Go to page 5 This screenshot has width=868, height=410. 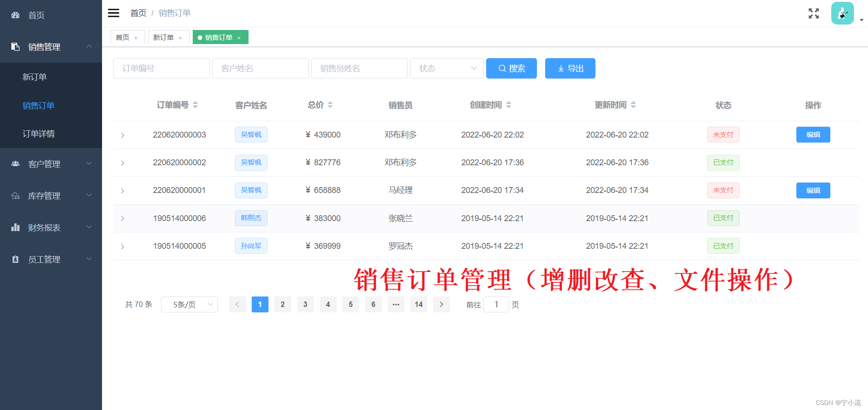(351, 305)
